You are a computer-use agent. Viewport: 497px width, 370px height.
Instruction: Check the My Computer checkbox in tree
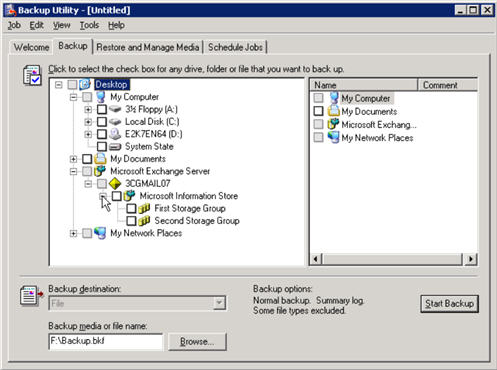pos(87,97)
